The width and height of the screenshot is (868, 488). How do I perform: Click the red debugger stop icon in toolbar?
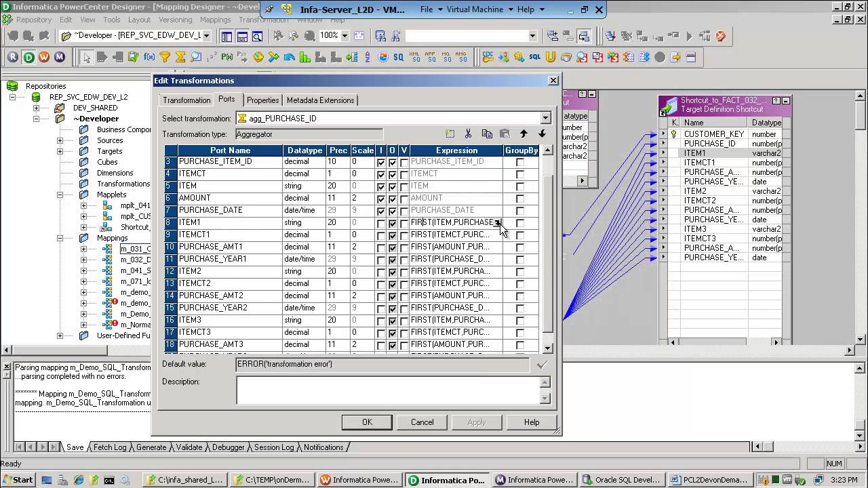[x=720, y=36]
